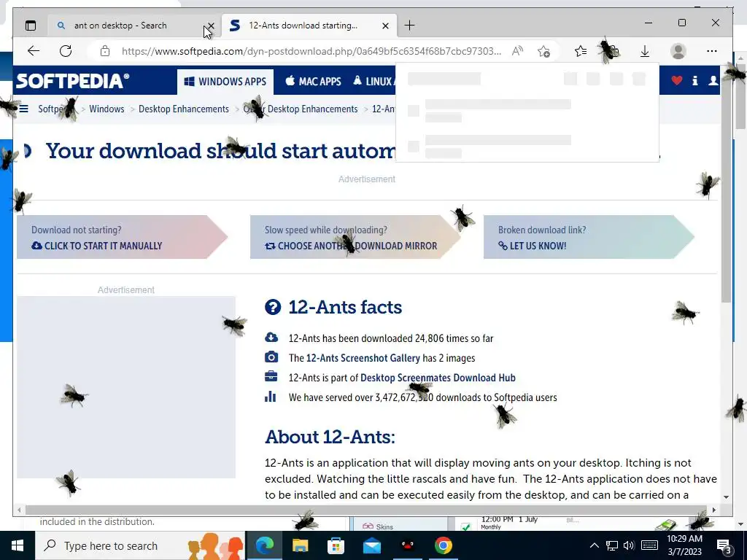Open the Favorites list

[x=580, y=51]
